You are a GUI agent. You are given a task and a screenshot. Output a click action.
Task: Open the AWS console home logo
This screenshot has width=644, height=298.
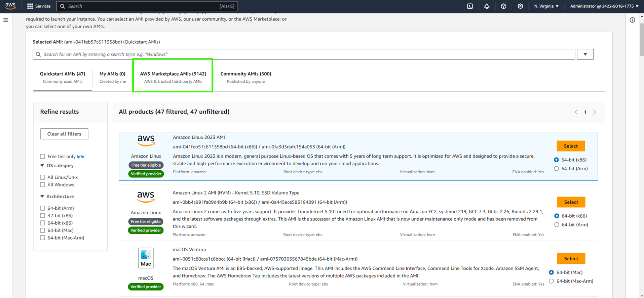10,6
